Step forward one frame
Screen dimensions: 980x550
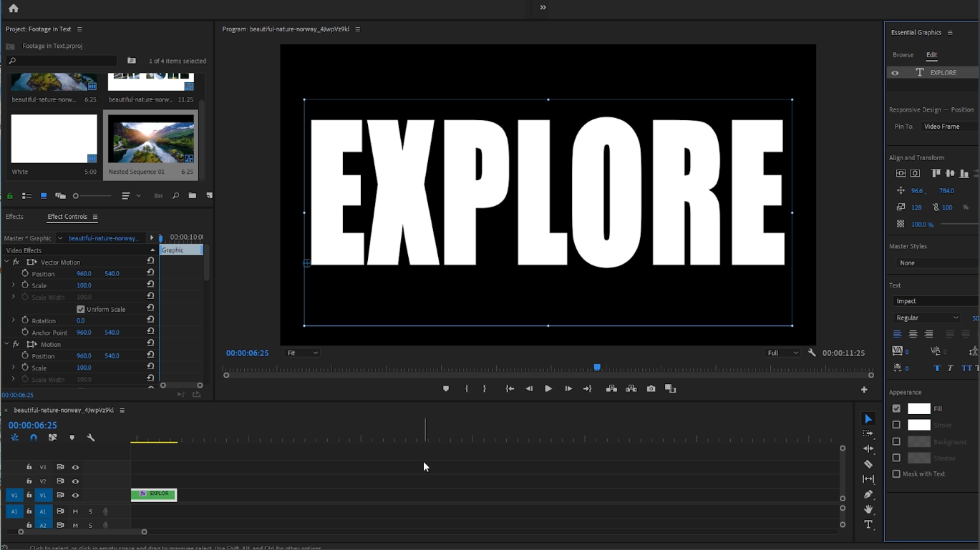pos(568,389)
